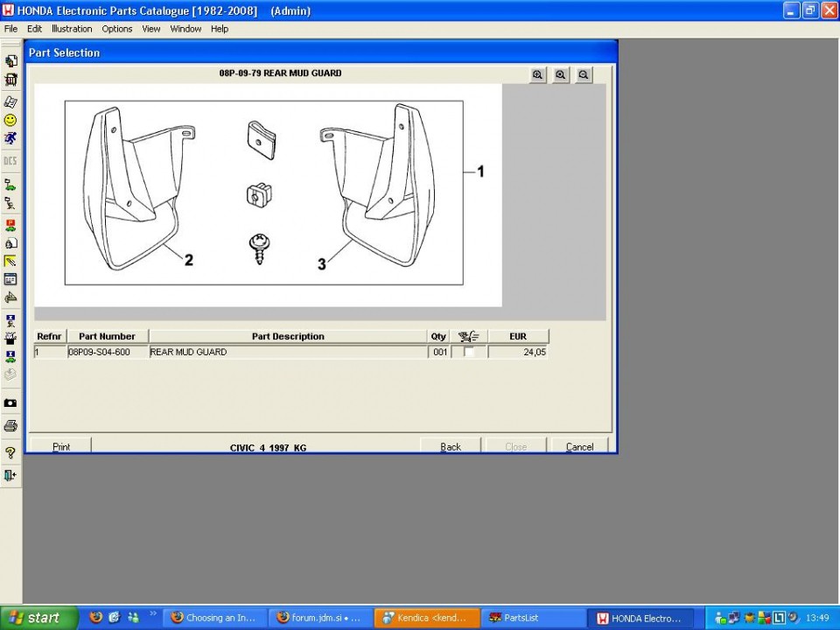Image resolution: width=840 pixels, height=630 pixels.
Task: Open the File menu
Action: 10,29
